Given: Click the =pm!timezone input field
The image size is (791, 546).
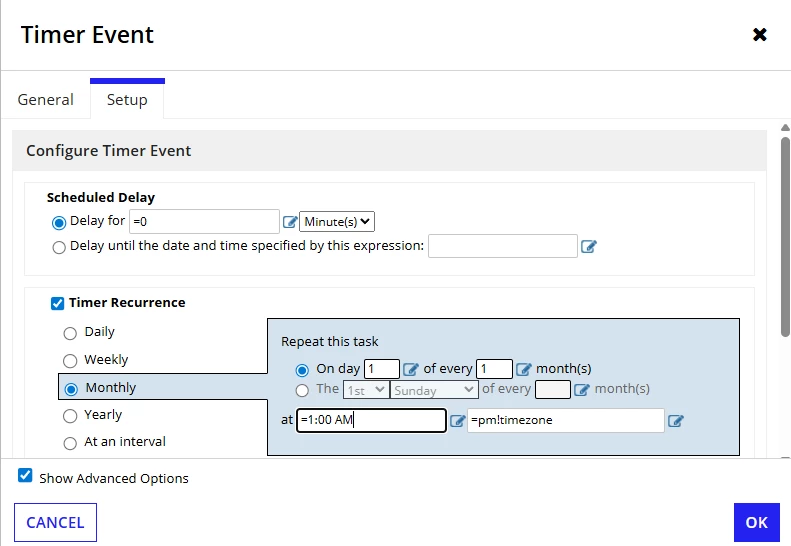Looking at the screenshot, I should 566,420.
